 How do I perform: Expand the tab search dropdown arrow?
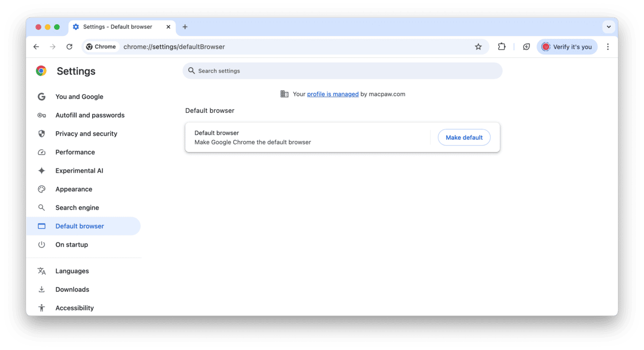click(608, 27)
